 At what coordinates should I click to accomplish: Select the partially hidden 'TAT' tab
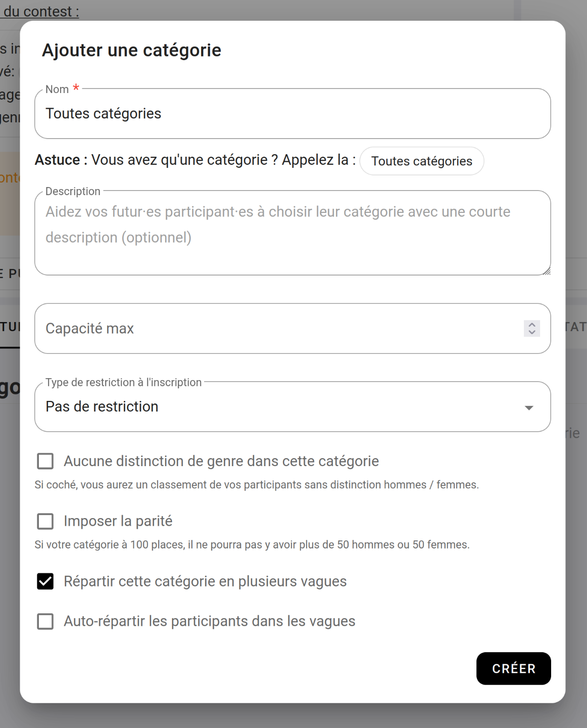(x=576, y=327)
